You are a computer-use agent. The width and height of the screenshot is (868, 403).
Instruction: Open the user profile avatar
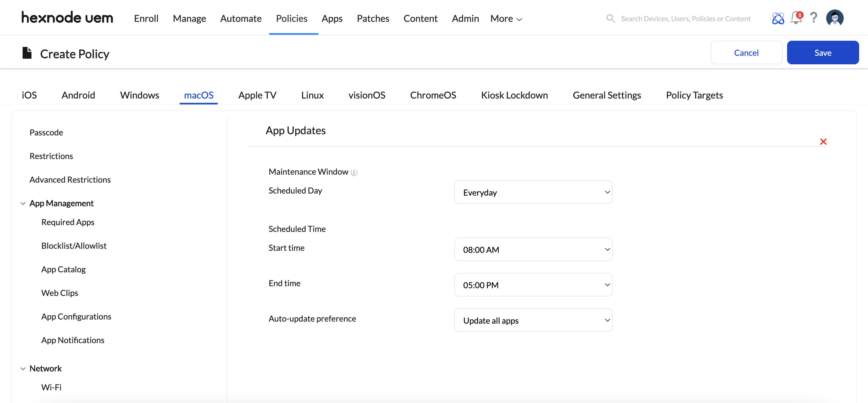point(835,18)
